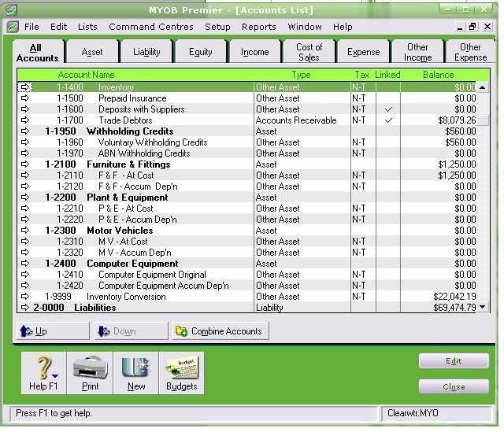Open the Lists menu
Screen dimensions: 504x432
pyautogui.click(x=87, y=27)
